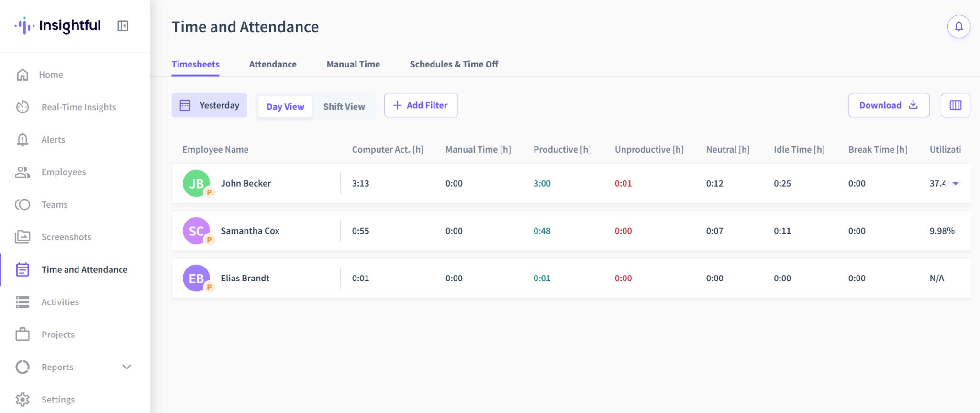
Task: Open Elias Brandt's name link
Action: click(245, 278)
